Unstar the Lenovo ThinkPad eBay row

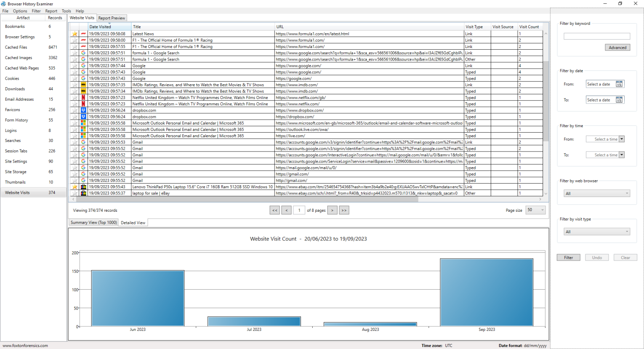(75, 186)
